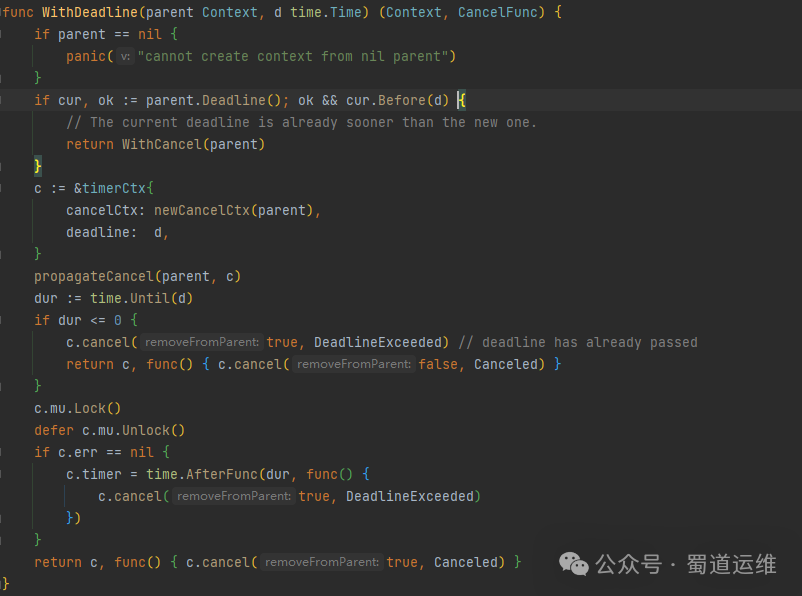Click the false argument in c.cancel

click(438, 364)
